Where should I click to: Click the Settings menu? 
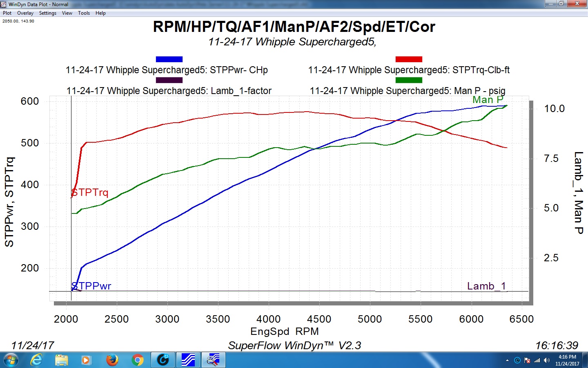pyautogui.click(x=48, y=13)
